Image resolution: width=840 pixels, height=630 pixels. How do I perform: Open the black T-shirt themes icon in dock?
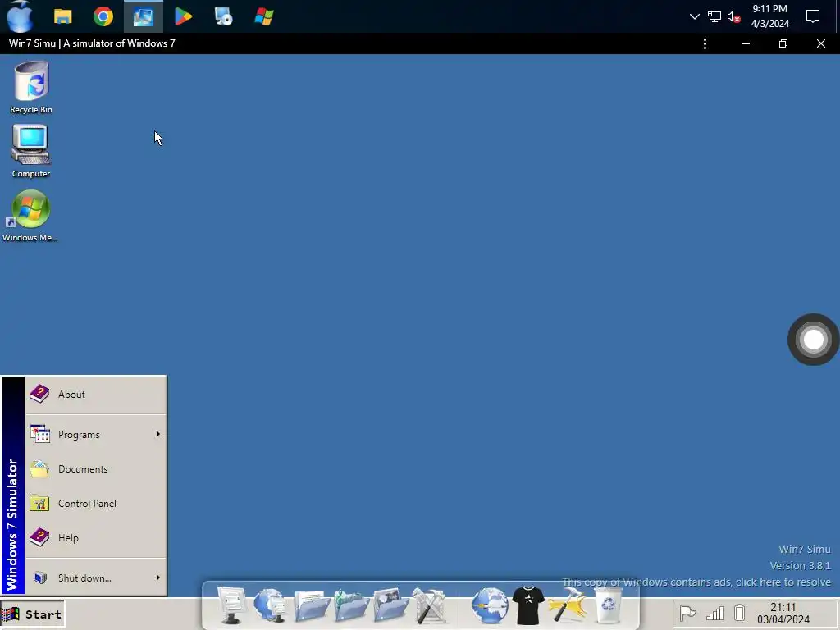point(528,605)
